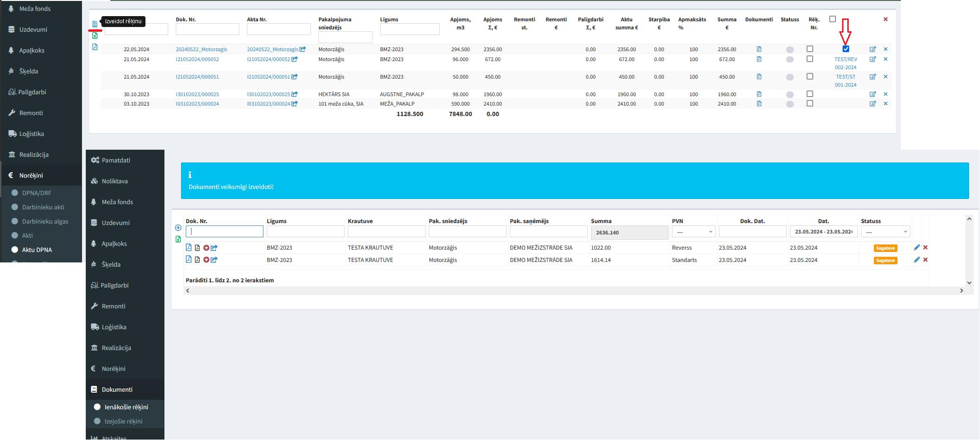The width and height of the screenshot is (980, 441).
Task: Open PDF icon of first BMZ-2023 invoice
Action: pyautogui.click(x=189, y=248)
